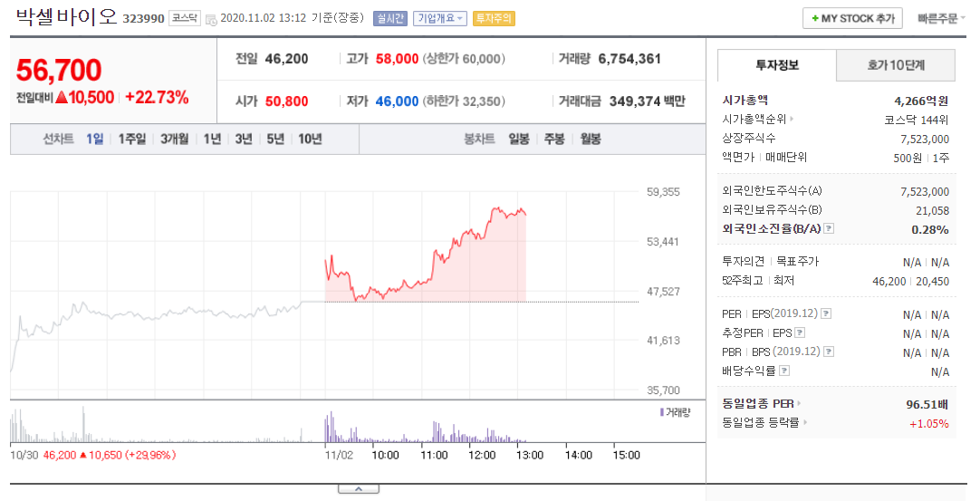Click the red up-triangle change indicator 10,500
This screenshot has height=501, width=980.
point(85,98)
